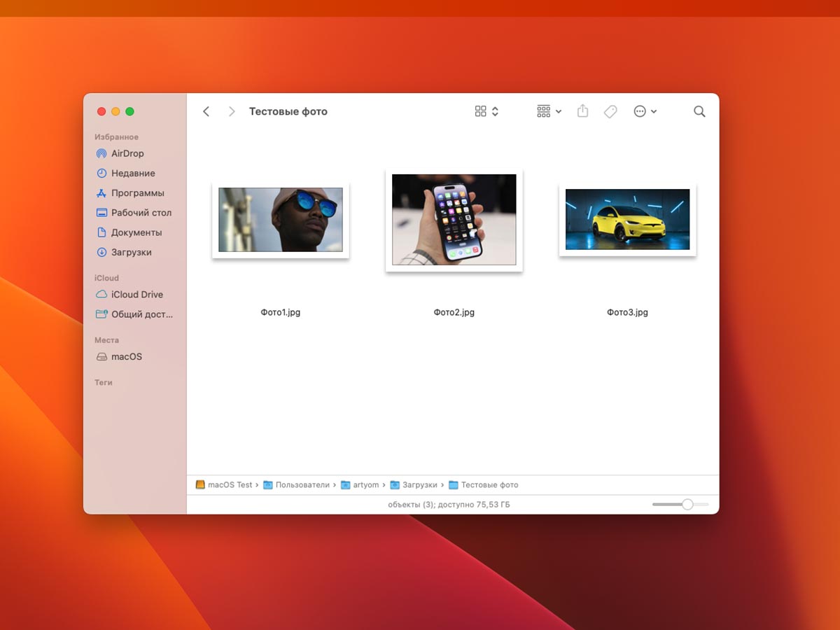Select the Фото1.jpg file name
840x630 pixels.
pos(281,312)
